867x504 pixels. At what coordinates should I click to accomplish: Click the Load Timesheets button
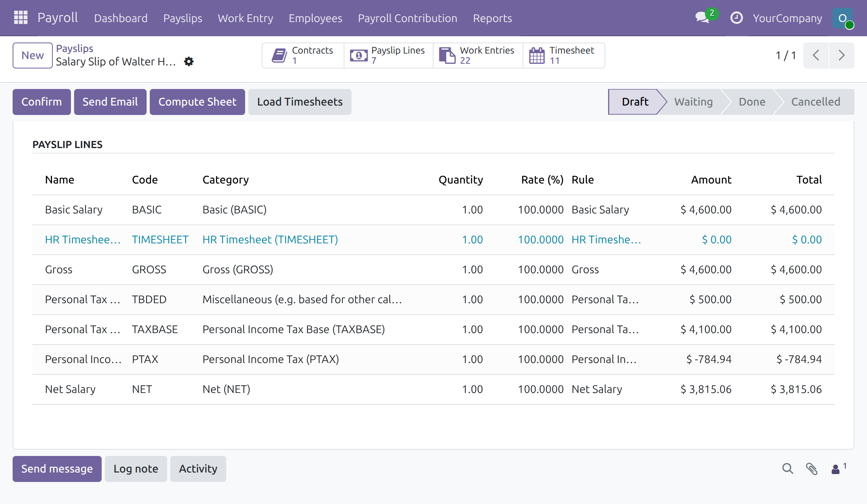[300, 102]
